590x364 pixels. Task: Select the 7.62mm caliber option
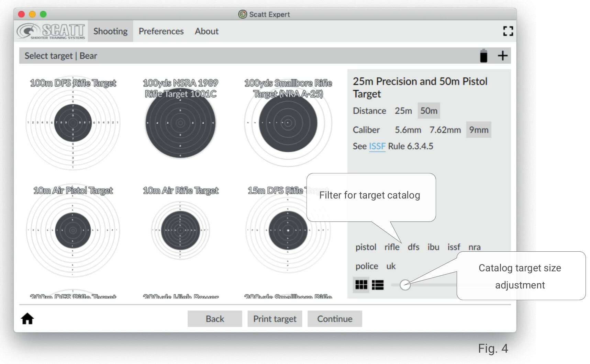tap(446, 130)
